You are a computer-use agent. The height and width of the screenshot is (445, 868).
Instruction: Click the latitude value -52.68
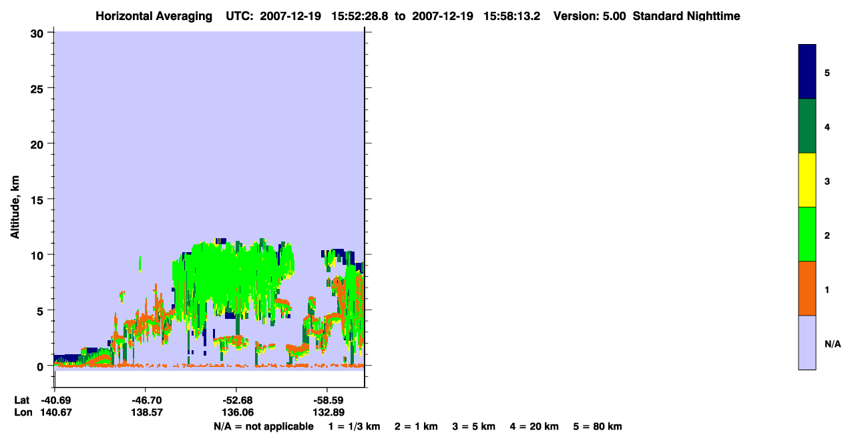click(x=236, y=400)
